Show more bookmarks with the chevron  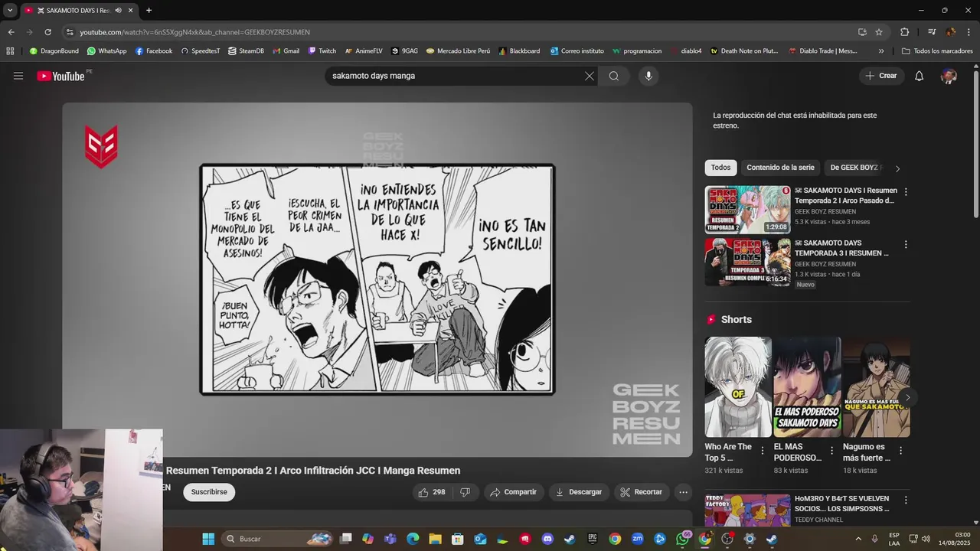coord(881,51)
